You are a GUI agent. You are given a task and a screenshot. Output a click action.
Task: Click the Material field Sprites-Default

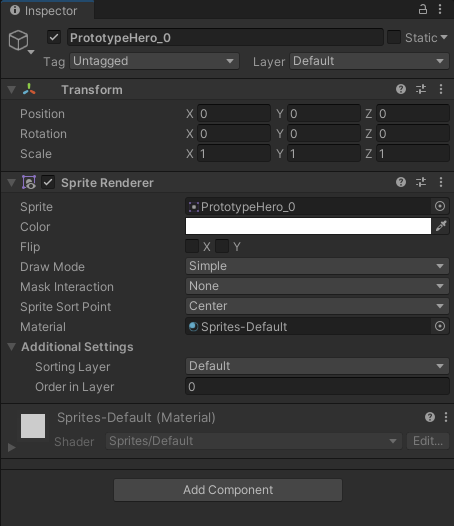308,326
